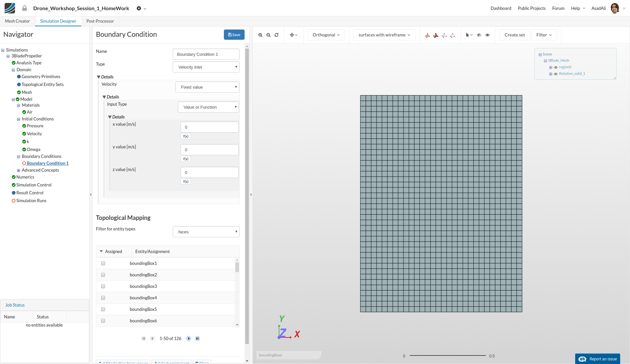
Task: Click the hide selection crossed-eye icon
Action: (479, 35)
